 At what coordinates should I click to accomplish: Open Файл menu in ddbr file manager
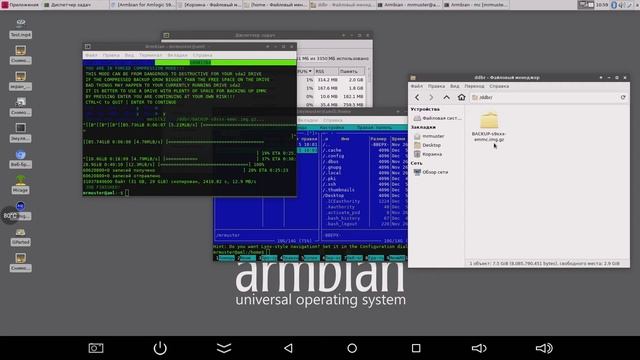pos(416,86)
